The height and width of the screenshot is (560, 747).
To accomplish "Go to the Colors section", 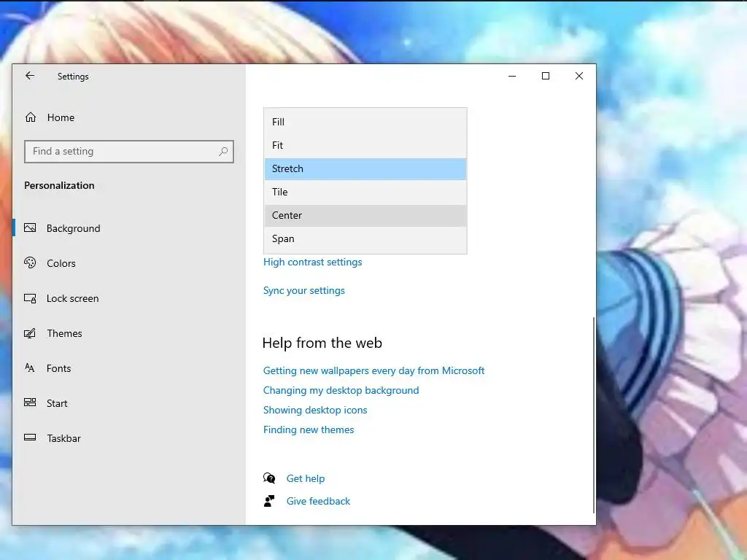I will click(x=128, y=263).
